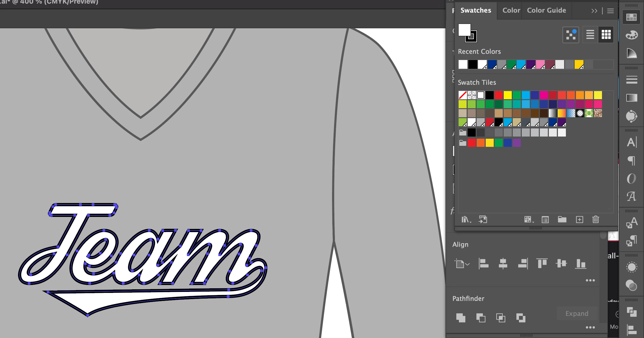Click Horizontal Align Center icon
644x338 pixels.
pyautogui.click(x=503, y=264)
